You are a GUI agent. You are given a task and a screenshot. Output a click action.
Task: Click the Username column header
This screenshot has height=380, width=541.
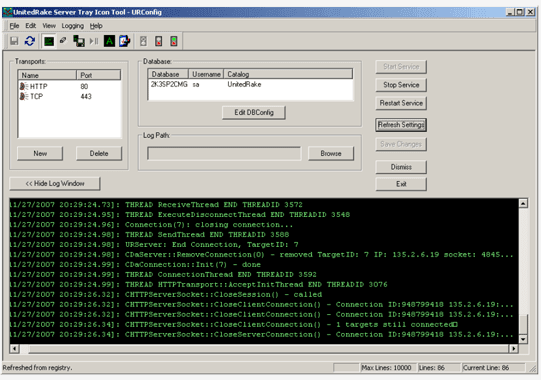click(x=206, y=74)
